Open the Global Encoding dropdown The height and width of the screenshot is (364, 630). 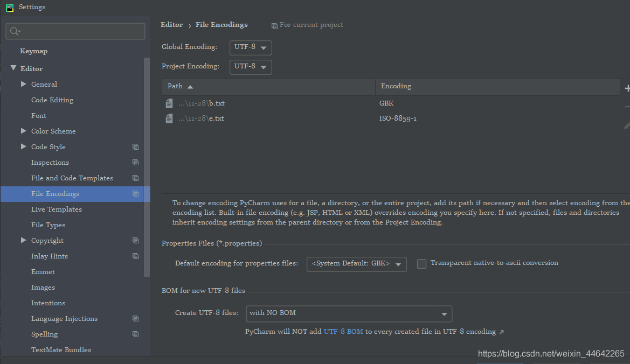251,47
